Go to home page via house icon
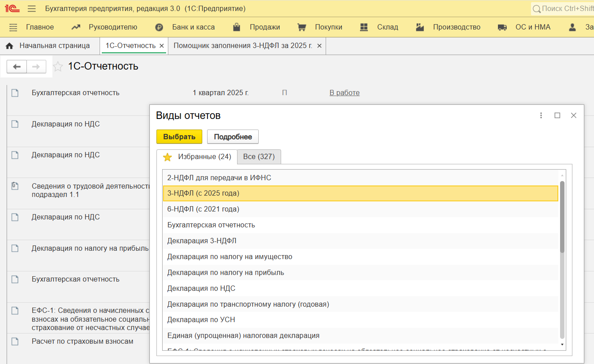The height and width of the screenshot is (364, 594). 9,46
